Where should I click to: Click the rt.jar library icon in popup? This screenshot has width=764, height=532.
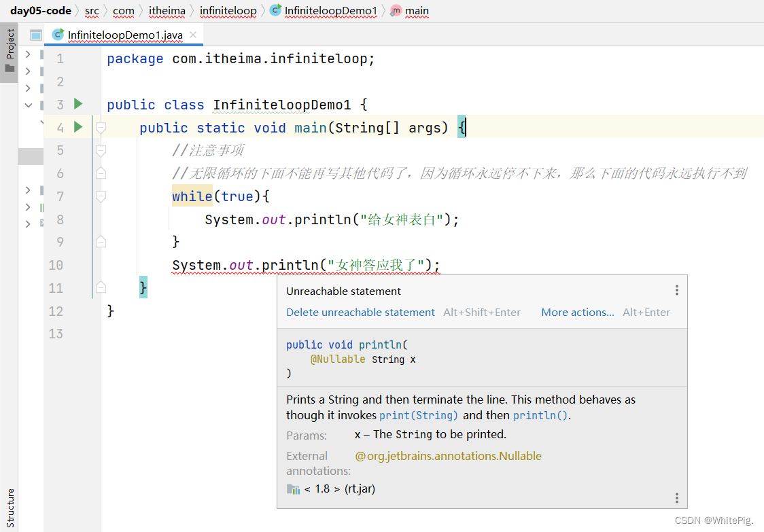pyautogui.click(x=293, y=489)
